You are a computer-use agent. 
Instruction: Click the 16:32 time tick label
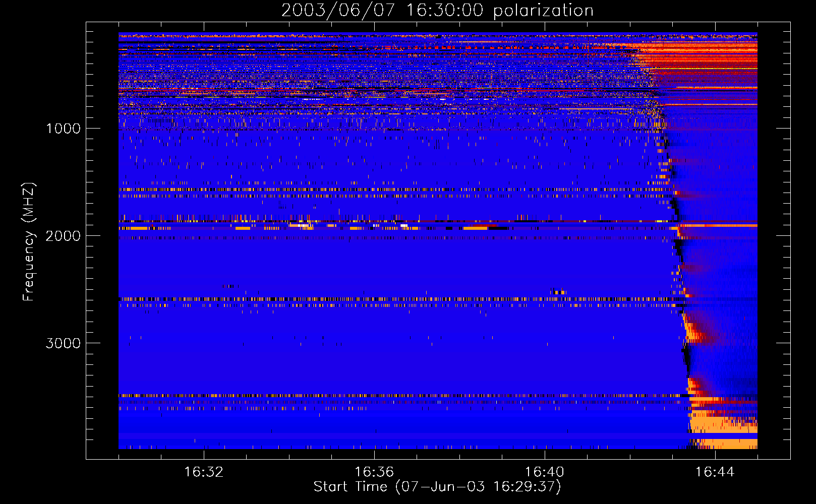204,472
